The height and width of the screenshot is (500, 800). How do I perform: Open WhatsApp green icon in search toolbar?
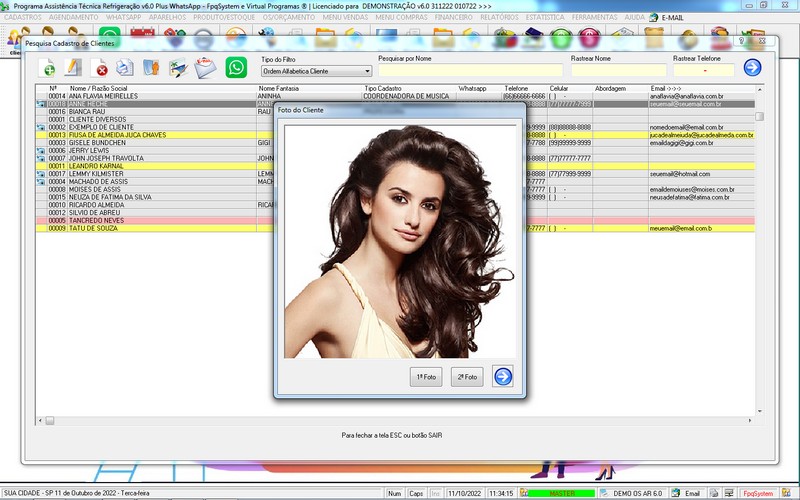click(x=236, y=68)
